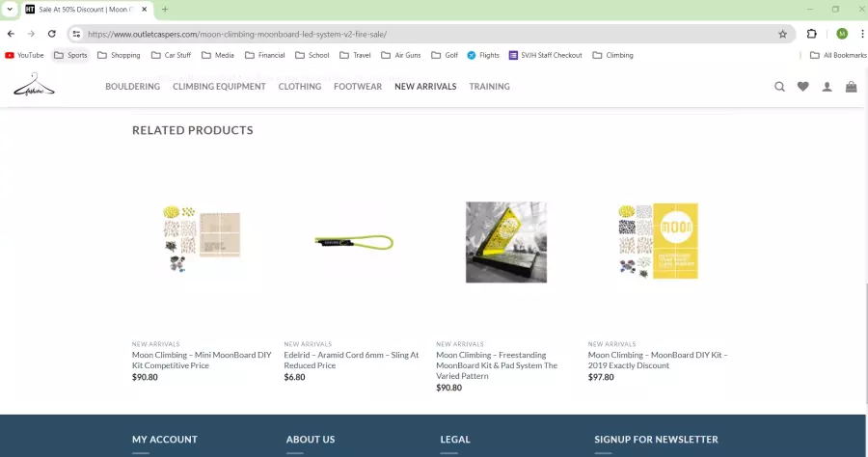Screen dimensions: 868x457
Task: Click the browser address bar URL
Action: pos(237,35)
